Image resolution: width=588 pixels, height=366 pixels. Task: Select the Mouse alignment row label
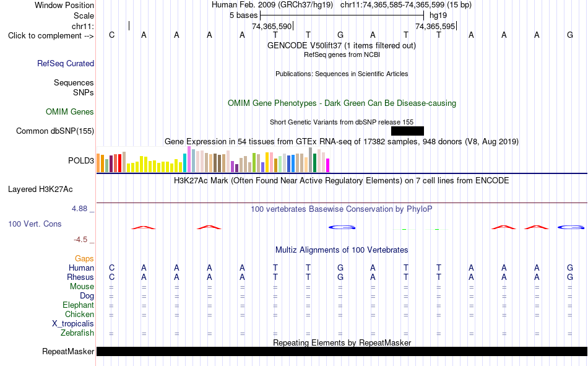coord(82,286)
